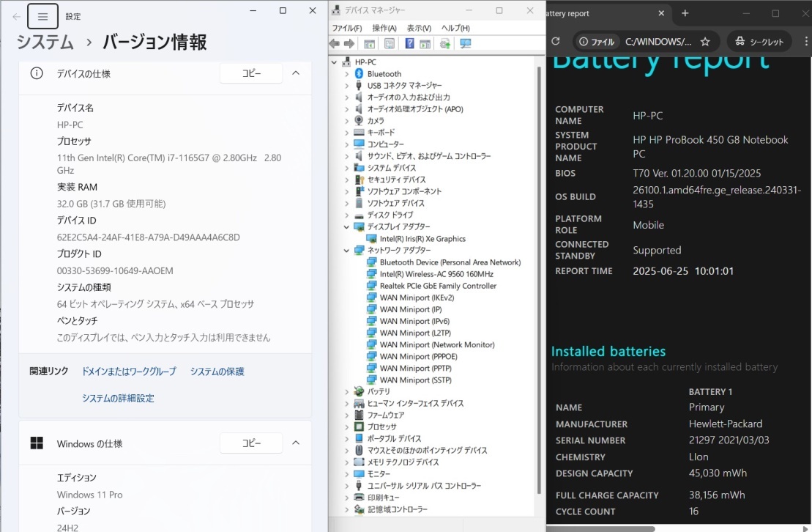Click the DESIGN CAPACITY value 45,030 mWh
The height and width of the screenshot is (532, 812).
[x=718, y=473]
